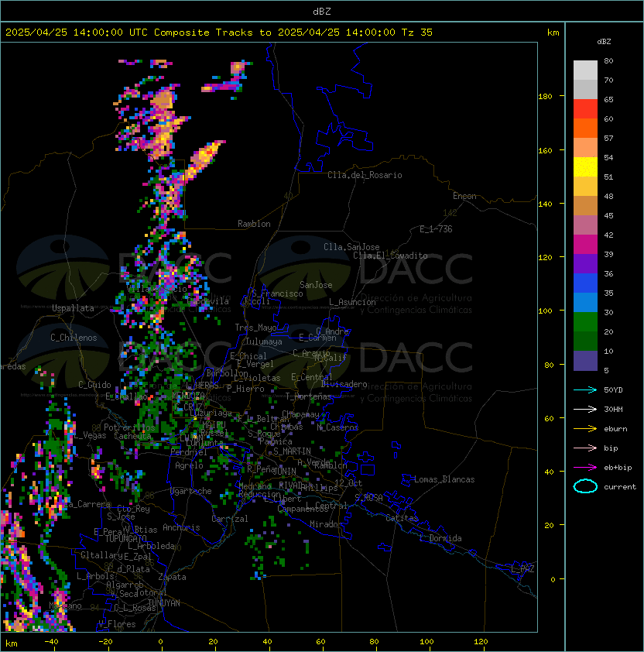Click the yellow 51-54 dBZ color swatch
The width and height of the screenshot is (644, 652).
585,167
